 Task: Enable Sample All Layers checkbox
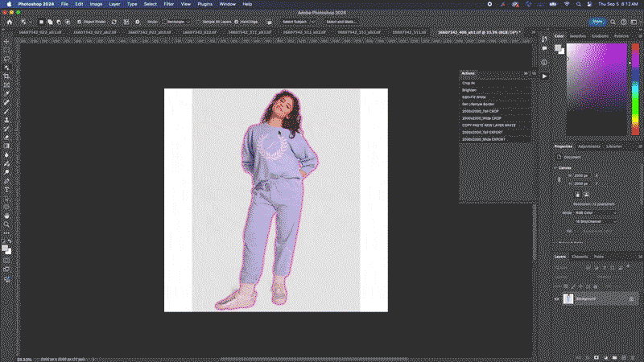(199, 22)
